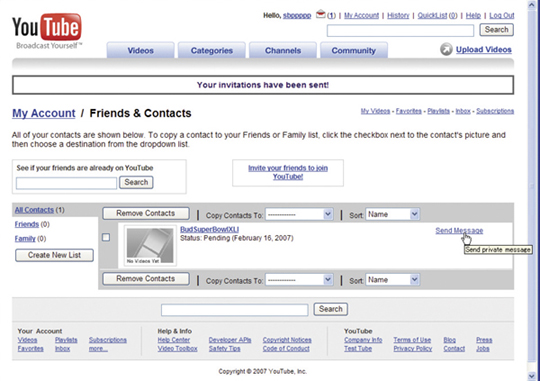This screenshot has height=381, width=540.
Task: Click the top header Search button
Action: click(497, 30)
